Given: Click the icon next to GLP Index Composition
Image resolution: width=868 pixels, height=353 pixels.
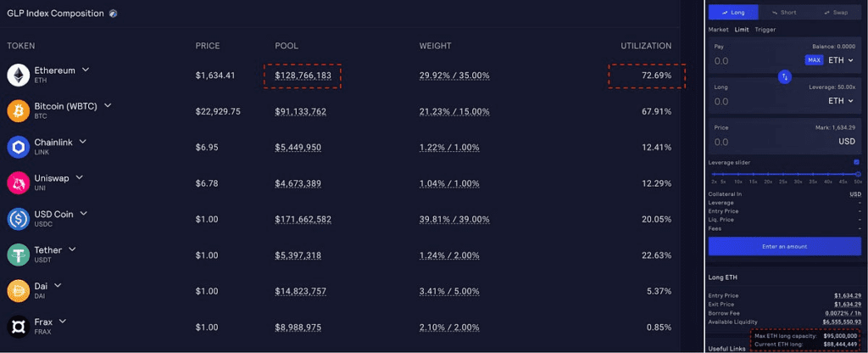Looking at the screenshot, I should coord(113,14).
